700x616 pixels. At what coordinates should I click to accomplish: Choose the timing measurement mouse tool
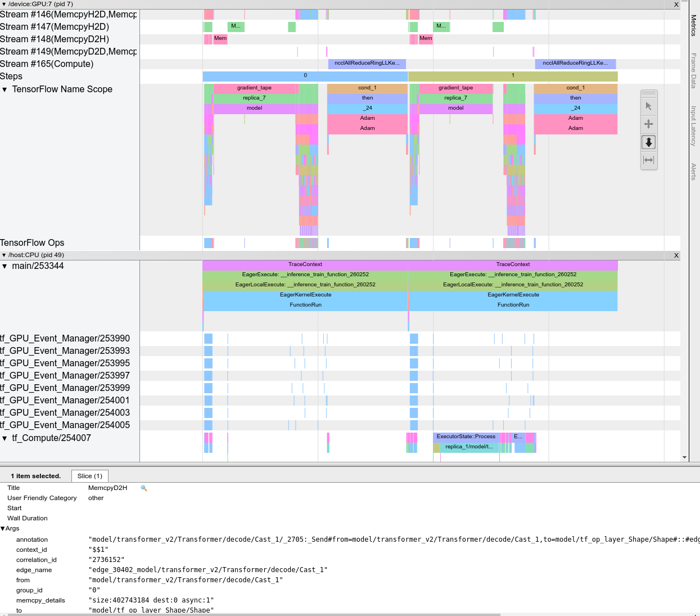click(649, 160)
